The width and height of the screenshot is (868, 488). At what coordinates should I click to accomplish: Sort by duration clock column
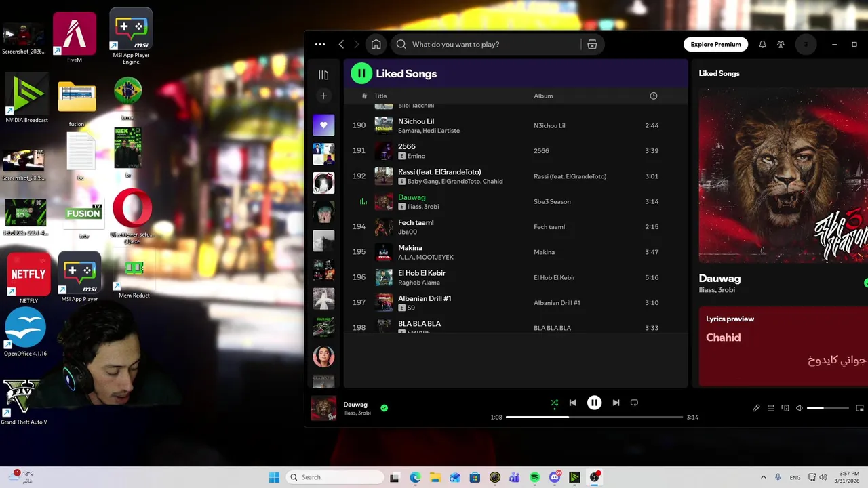tap(654, 96)
